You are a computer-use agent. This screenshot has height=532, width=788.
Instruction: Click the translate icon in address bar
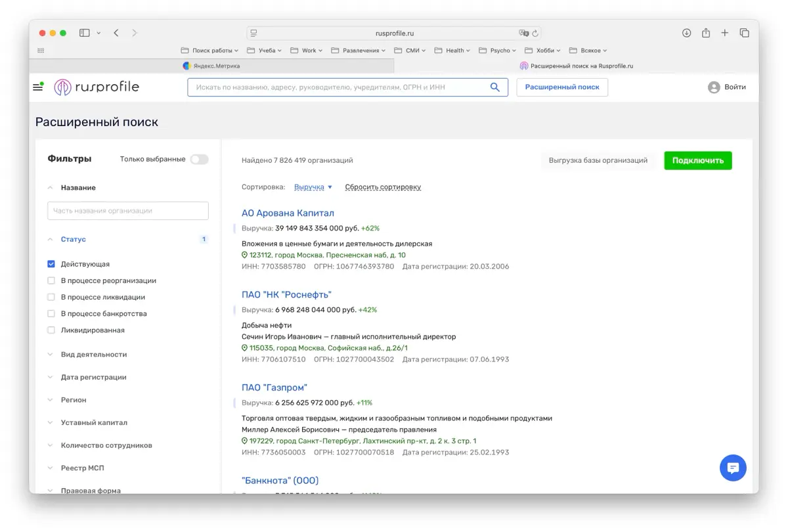pyautogui.click(x=523, y=33)
